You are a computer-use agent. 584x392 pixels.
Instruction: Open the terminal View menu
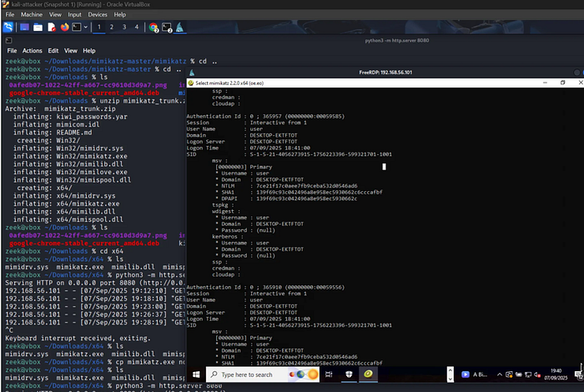[x=70, y=51]
